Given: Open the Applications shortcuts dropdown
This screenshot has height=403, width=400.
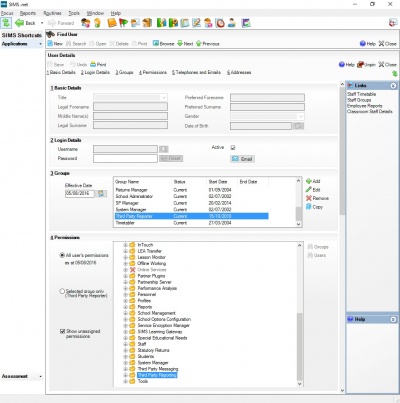Looking at the screenshot, I should [40, 44].
